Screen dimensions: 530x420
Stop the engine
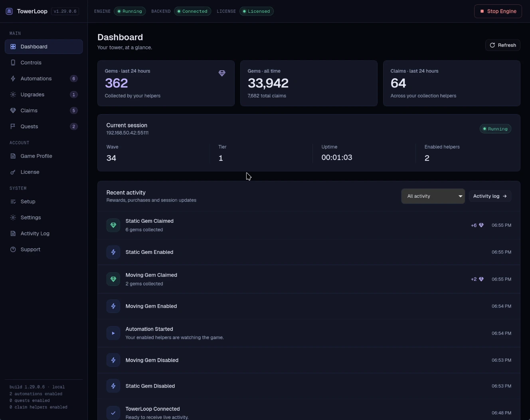498,11
